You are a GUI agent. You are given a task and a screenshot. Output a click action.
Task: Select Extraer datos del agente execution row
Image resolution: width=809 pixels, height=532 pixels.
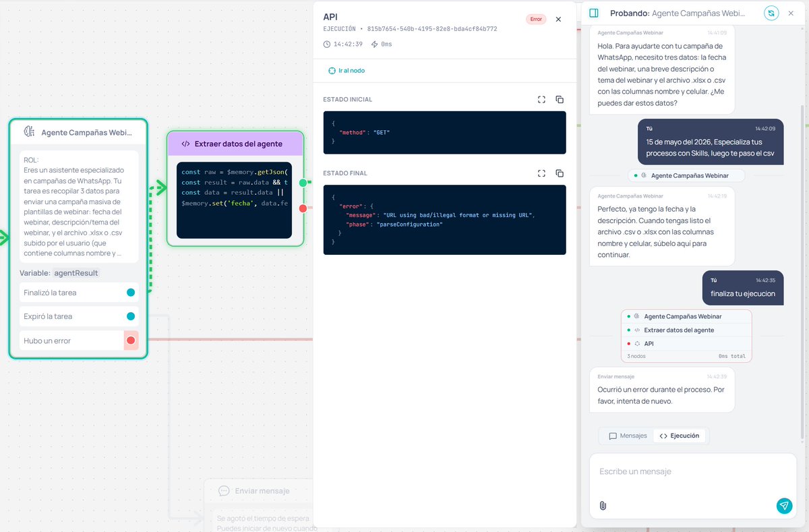pos(686,330)
